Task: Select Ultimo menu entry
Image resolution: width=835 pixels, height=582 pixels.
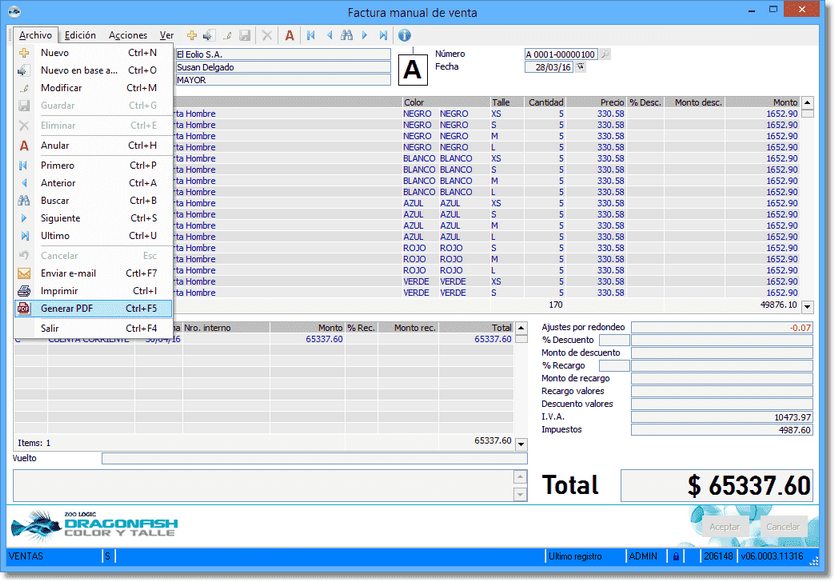Action: click(93, 236)
